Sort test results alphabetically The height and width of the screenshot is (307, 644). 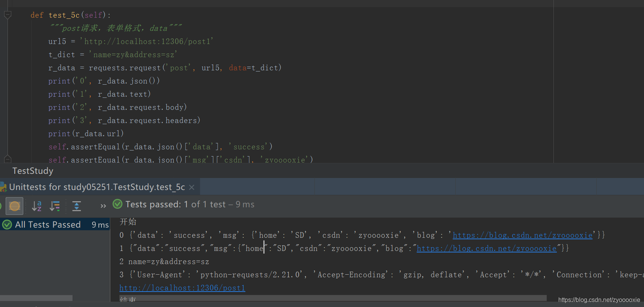(x=36, y=206)
